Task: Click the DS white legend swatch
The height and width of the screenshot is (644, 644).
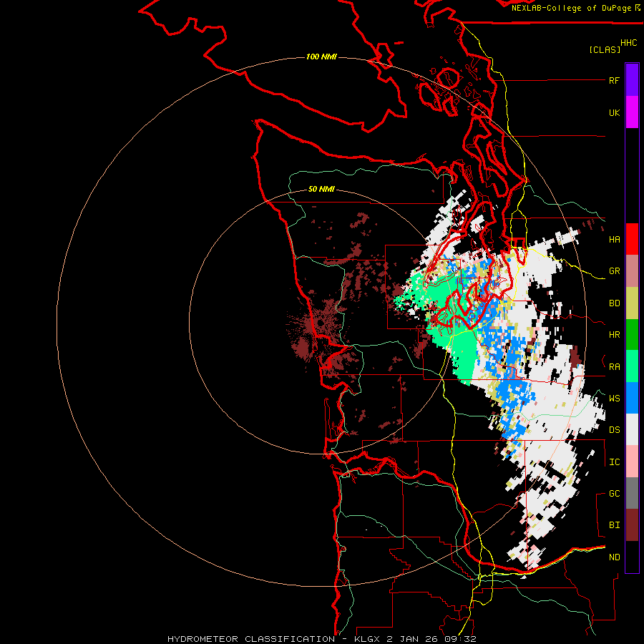Action: coord(632,429)
